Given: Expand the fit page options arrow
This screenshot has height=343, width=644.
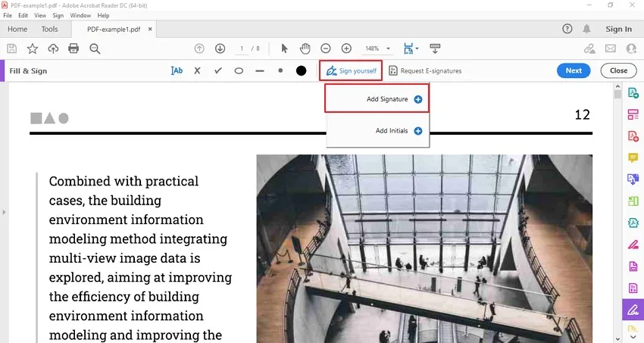Looking at the screenshot, I should pyautogui.click(x=417, y=48).
